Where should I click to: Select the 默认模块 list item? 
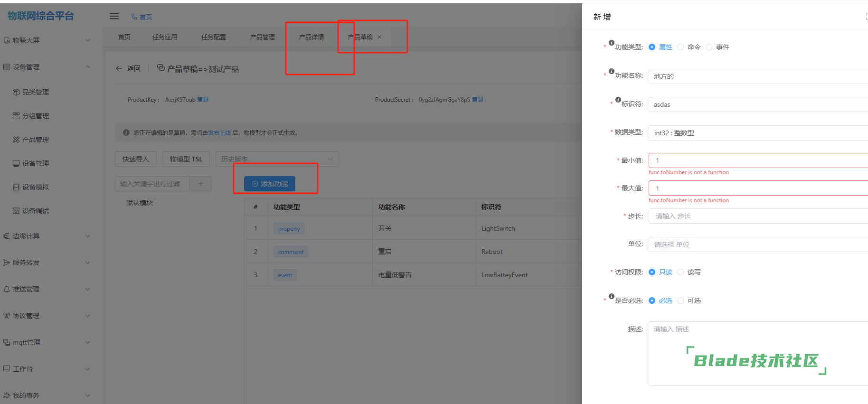tap(140, 203)
